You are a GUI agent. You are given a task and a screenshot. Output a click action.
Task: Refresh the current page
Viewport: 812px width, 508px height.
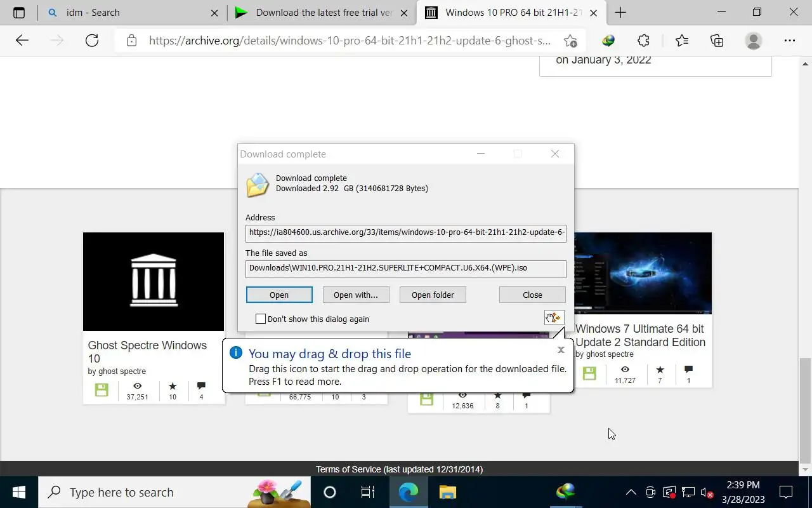(92, 41)
